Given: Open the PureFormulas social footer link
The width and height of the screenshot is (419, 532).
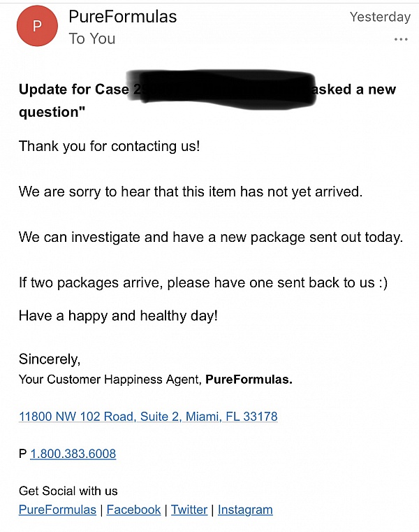Looking at the screenshot, I should click(57, 510).
